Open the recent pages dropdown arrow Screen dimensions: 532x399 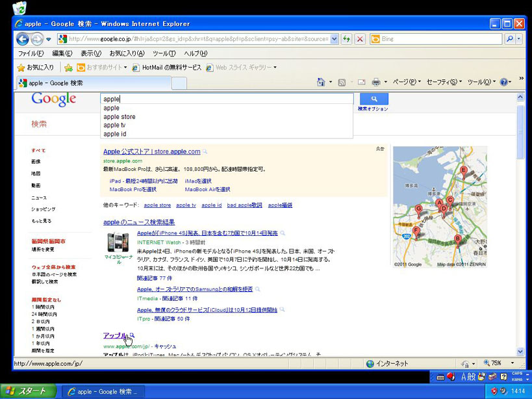pyautogui.click(x=49, y=40)
